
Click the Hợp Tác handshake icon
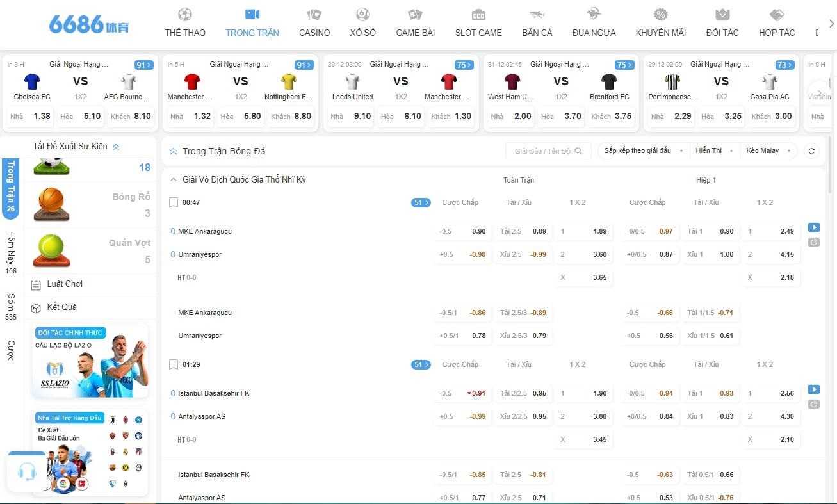tap(777, 15)
